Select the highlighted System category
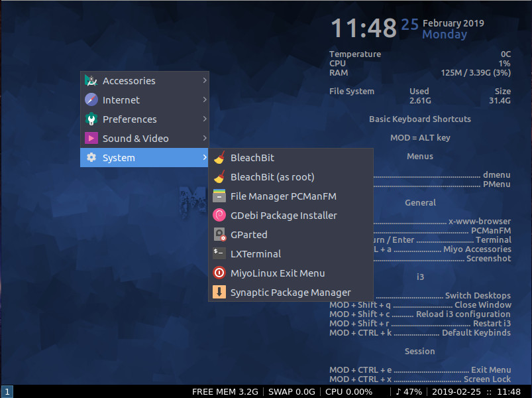 click(x=144, y=158)
